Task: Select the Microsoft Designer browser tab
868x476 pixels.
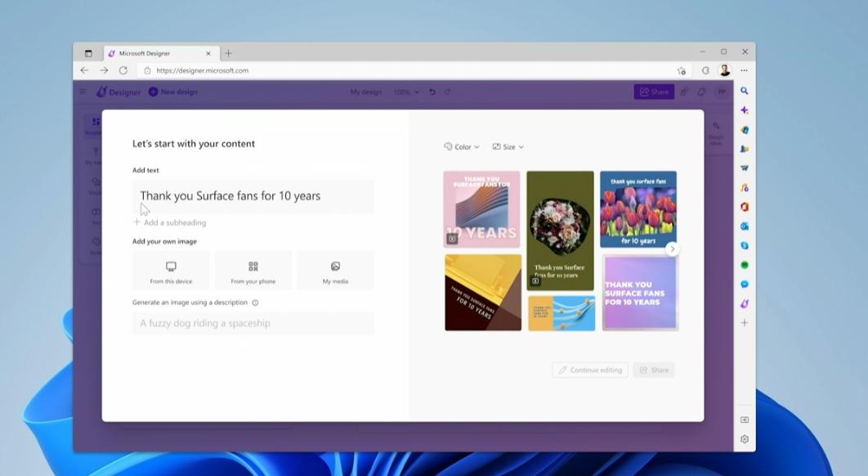Action: (155, 53)
